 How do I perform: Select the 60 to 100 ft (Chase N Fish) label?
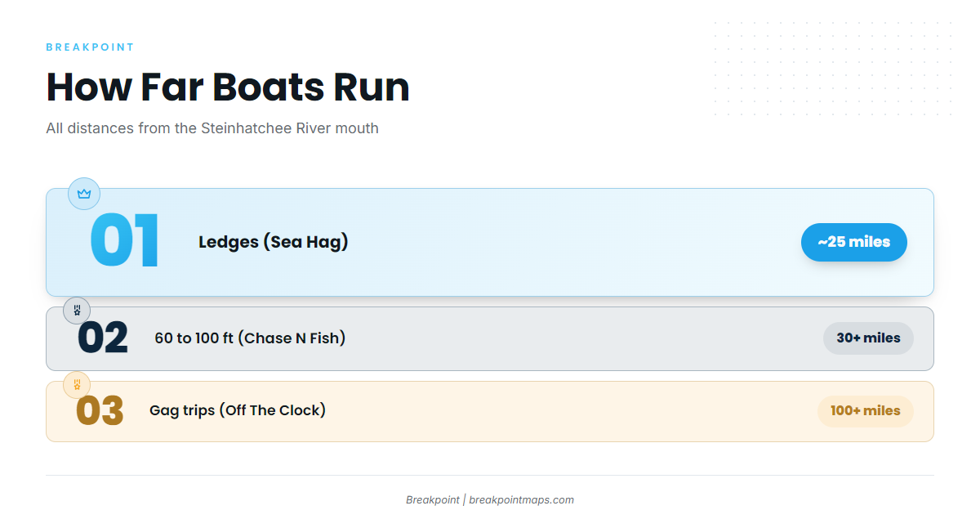coord(250,338)
